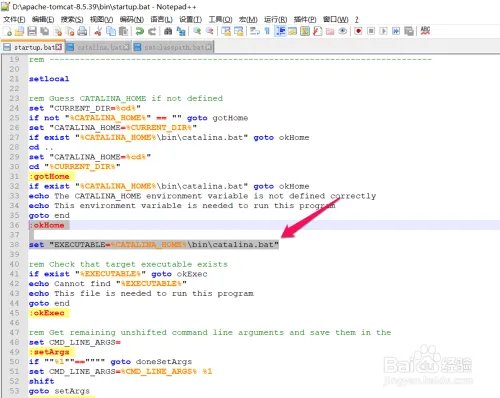Open Find using the binoculars icon

[x=168, y=31]
